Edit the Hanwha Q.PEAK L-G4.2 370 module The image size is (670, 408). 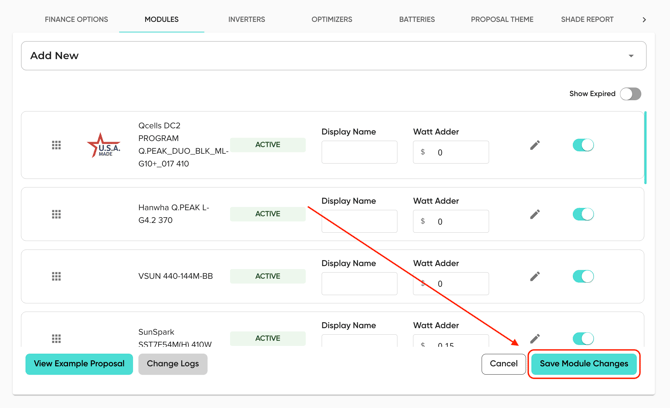pos(535,214)
